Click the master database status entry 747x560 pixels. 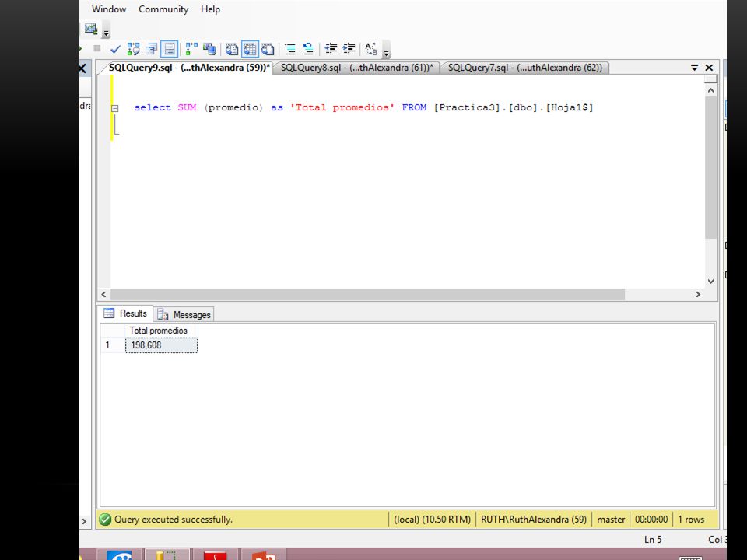pyautogui.click(x=611, y=519)
